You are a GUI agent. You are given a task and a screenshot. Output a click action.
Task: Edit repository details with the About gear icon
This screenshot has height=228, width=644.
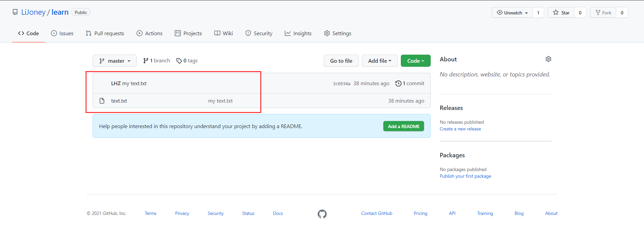click(x=548, y=59)
